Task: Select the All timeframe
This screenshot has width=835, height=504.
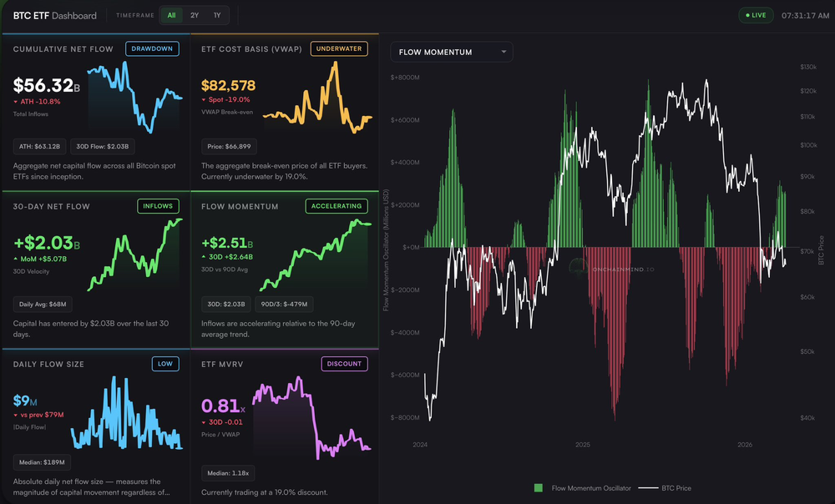Action: (171, 15)
